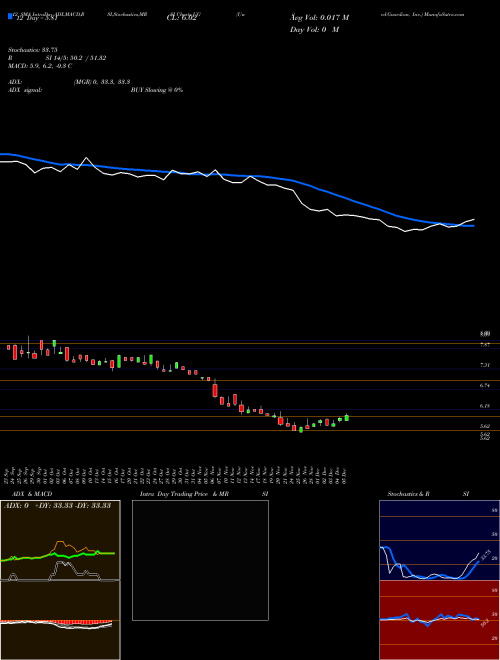500x660 pixels.
Task: Click the '(MGR) 0, 33.3, 33.3' ADX values
Action: click(101, 82)
